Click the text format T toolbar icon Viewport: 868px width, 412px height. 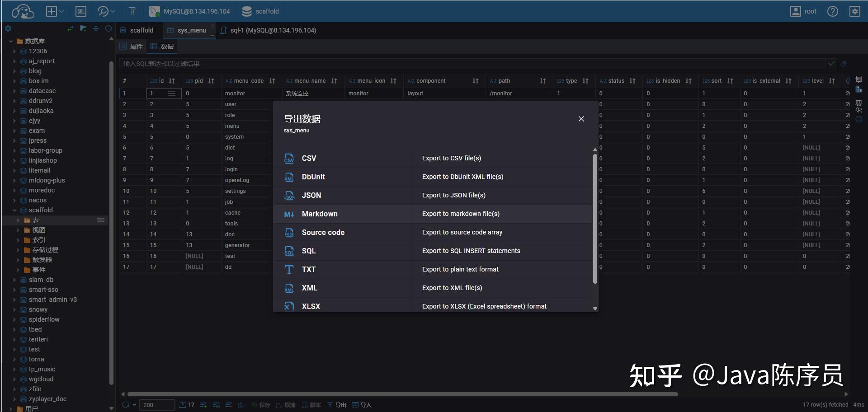coord(132,11)
